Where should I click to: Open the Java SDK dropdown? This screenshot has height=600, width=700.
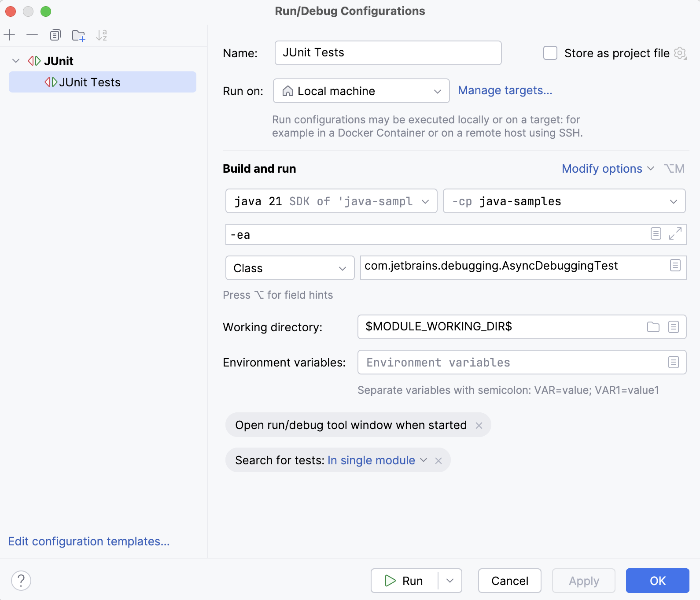(x=331, y=201)
